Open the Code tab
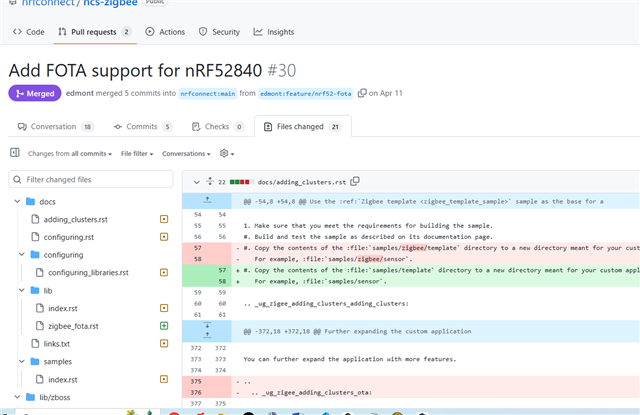Screen dimensions: 640x415 [29, 32]
